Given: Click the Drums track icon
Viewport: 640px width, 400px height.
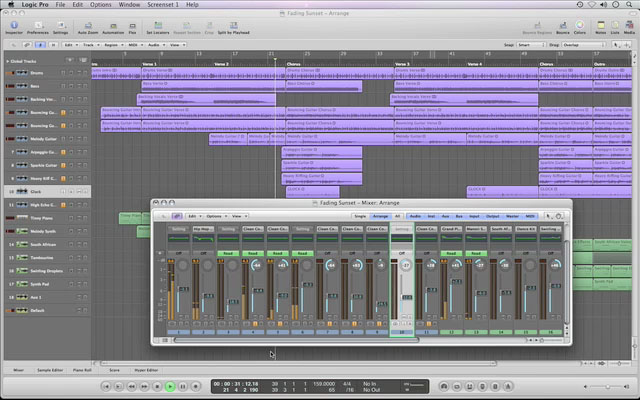Looking at the screenshot, I should 22,73.
